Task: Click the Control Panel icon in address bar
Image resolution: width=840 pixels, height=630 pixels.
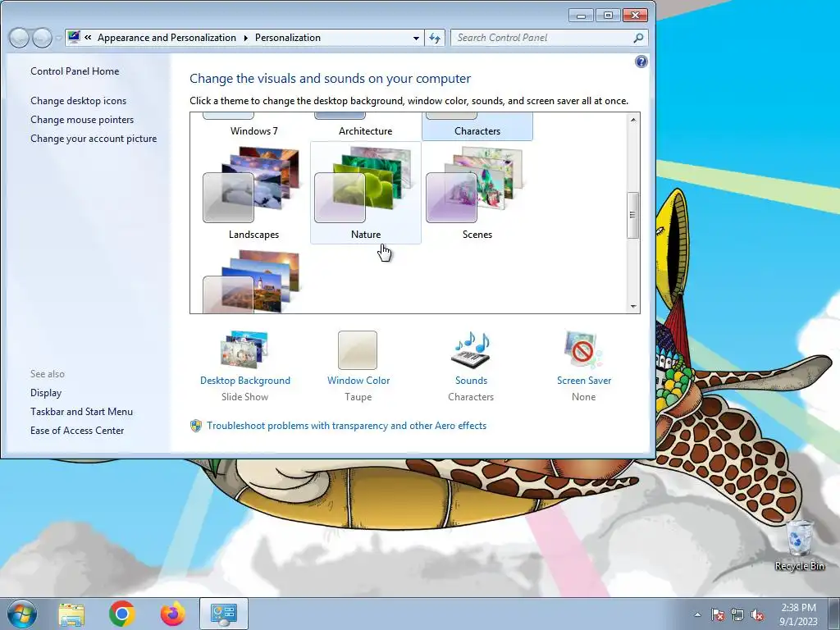Action: [x=74, y=37]
